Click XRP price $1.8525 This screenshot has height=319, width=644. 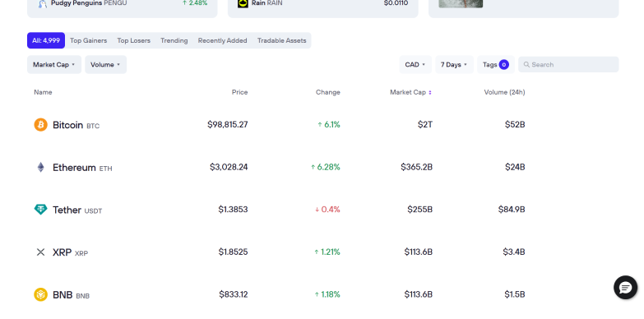pyautogui.click(x=233, y=252)
